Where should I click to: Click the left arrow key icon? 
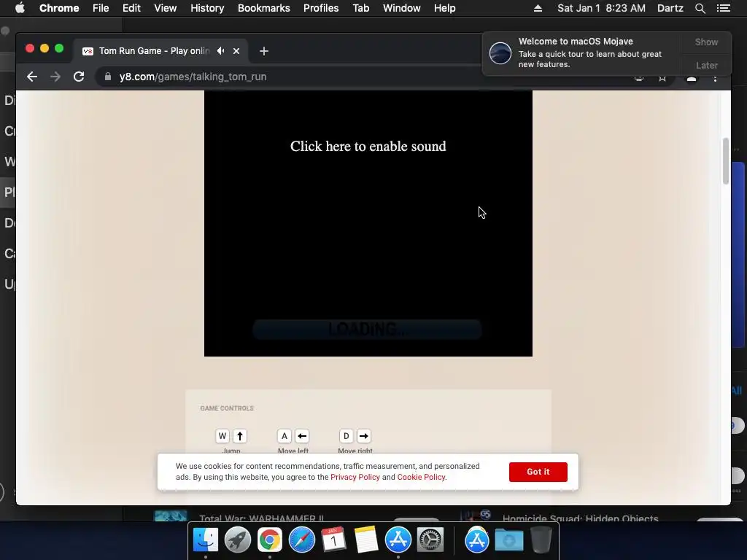pyautogui.click(x=302, y=436)
